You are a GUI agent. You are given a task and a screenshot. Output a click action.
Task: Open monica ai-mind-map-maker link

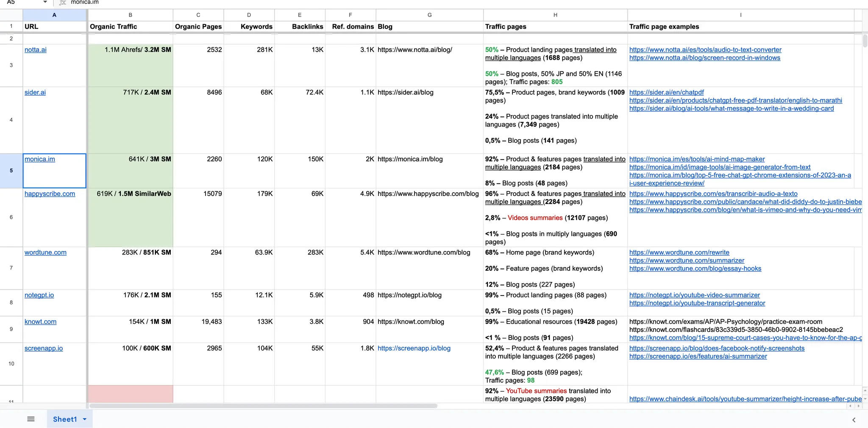click(697, 159)
